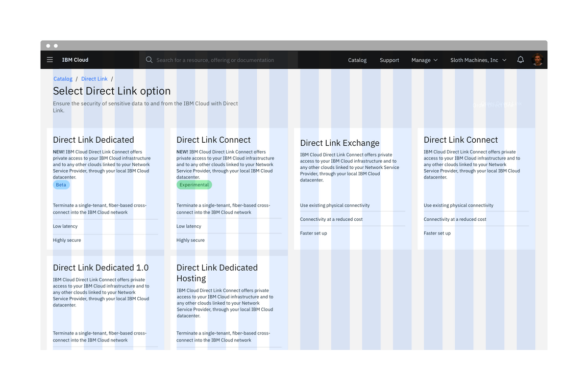The image size is (588, 391).
Task: Focus the resource search field
Action: [218, 60]
